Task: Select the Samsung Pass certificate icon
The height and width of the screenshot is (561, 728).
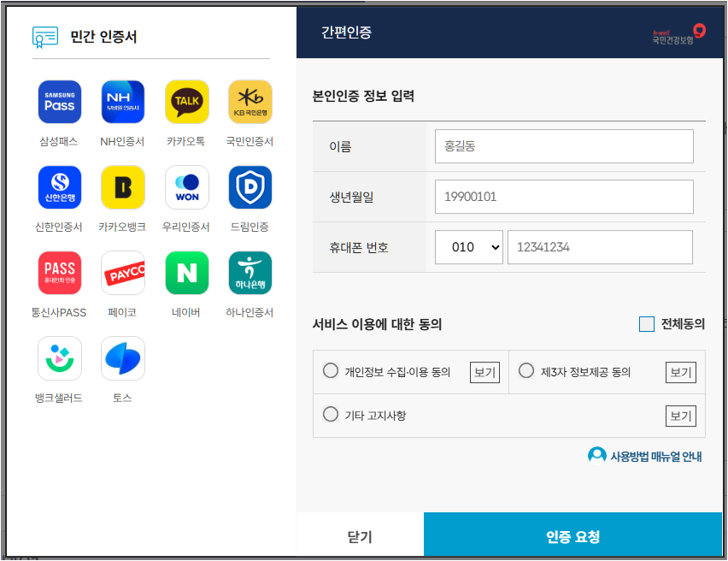Action: coord(60,102)
